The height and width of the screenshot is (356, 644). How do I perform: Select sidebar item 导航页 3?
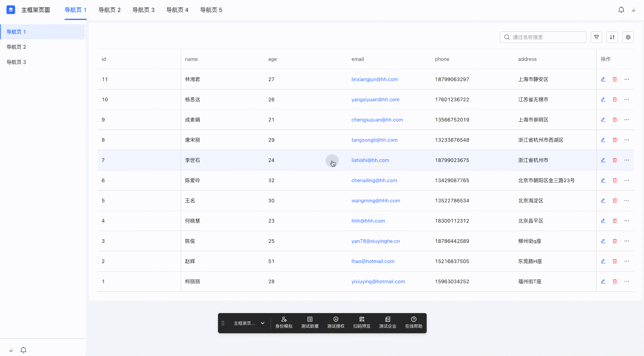point(42,62)
